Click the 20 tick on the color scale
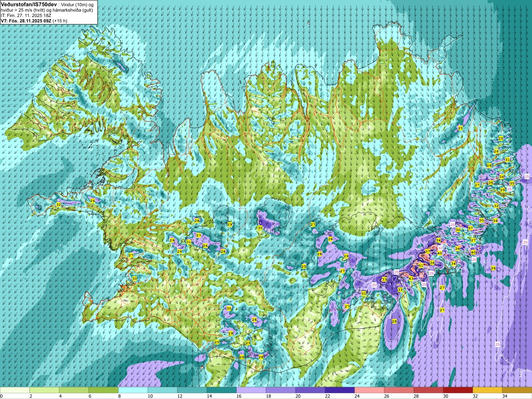The height and width of the screenshot is (399, 532). [298, 396]
